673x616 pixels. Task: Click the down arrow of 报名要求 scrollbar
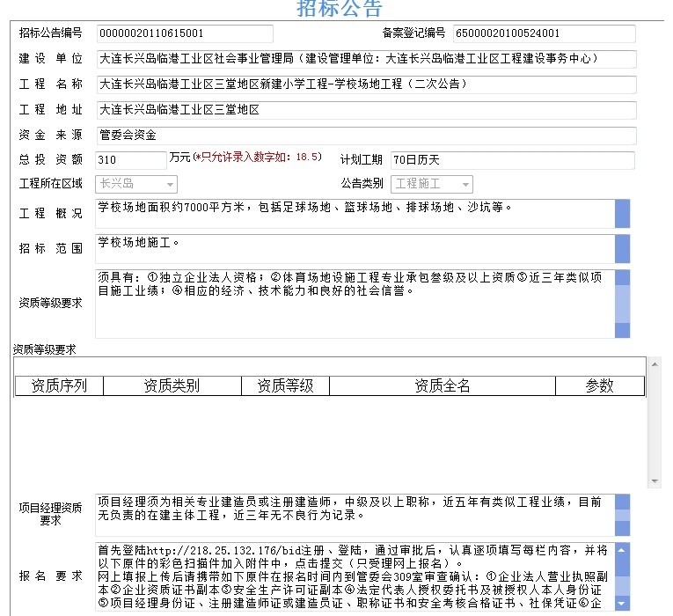coord(622,603)
